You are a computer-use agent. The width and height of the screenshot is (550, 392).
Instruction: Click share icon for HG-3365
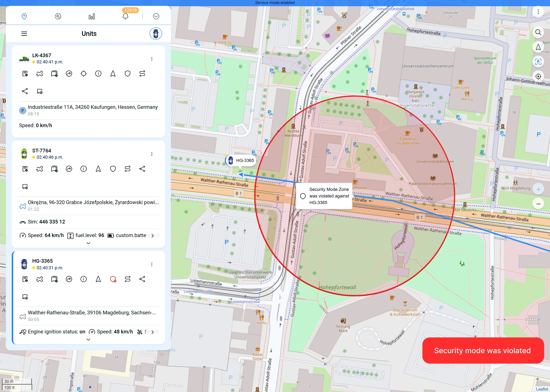coord(142,279)
